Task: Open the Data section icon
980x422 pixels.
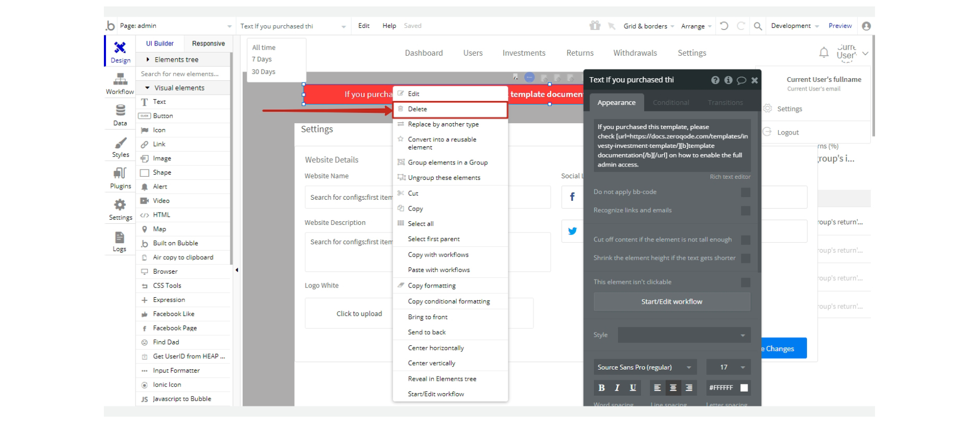Action: tap(120, 115)
